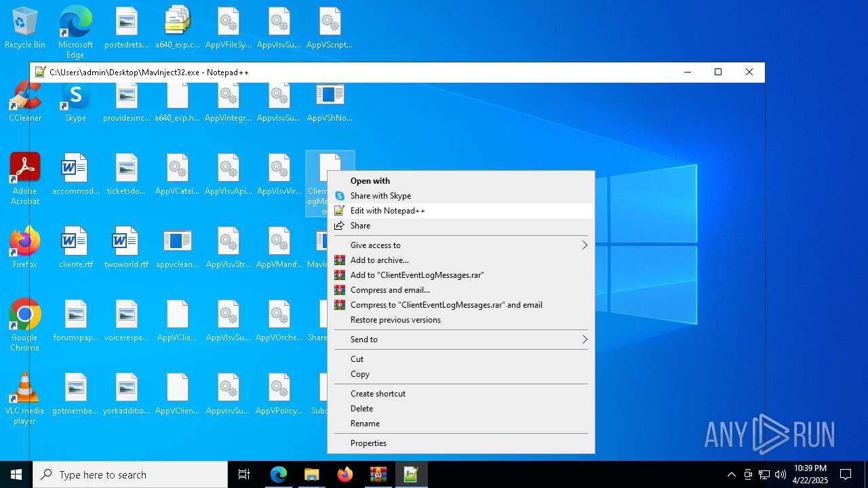Open the volume control in system tray
Screen dimensions: 868x488
pyautogui.click(x=781, y=474)
